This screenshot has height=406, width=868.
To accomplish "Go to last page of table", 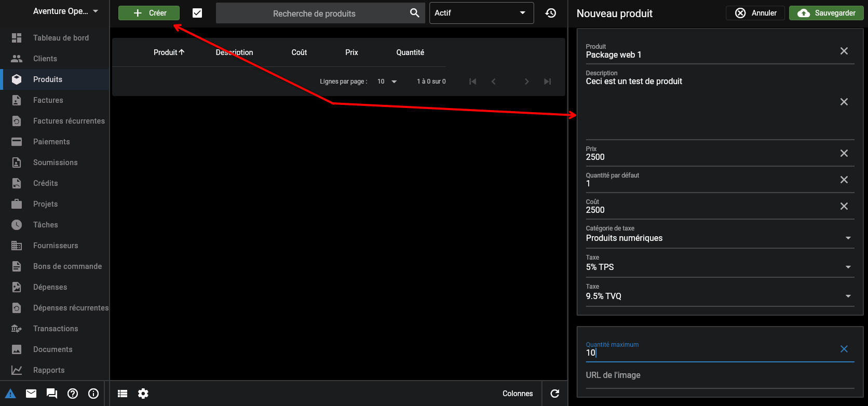I will tap(547, 82).
